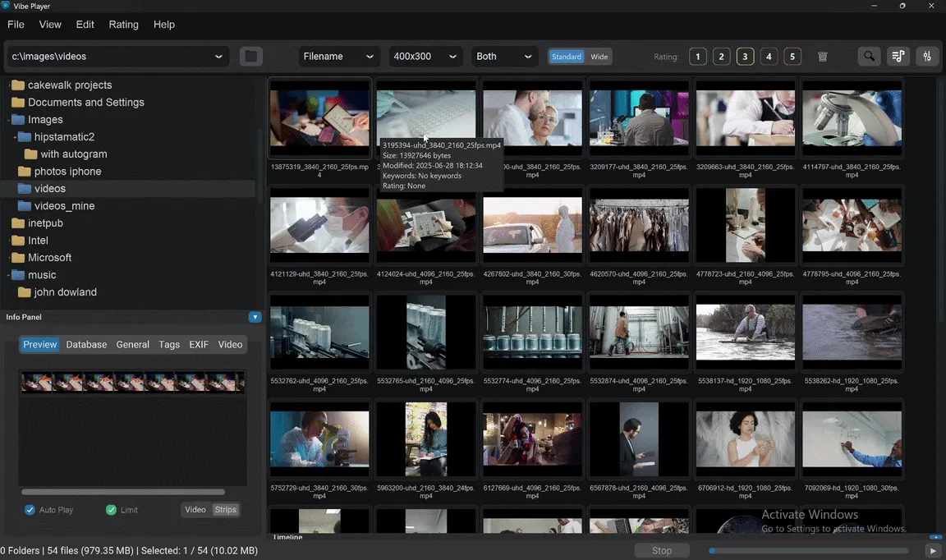The image size is (946, 560).
Task: Toggle the Auto Play checkbox
Action: coord(30,510)
